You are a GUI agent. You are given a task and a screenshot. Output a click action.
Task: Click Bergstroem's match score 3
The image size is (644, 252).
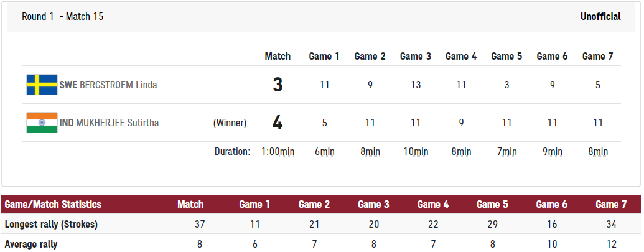[x=278, y=85]
